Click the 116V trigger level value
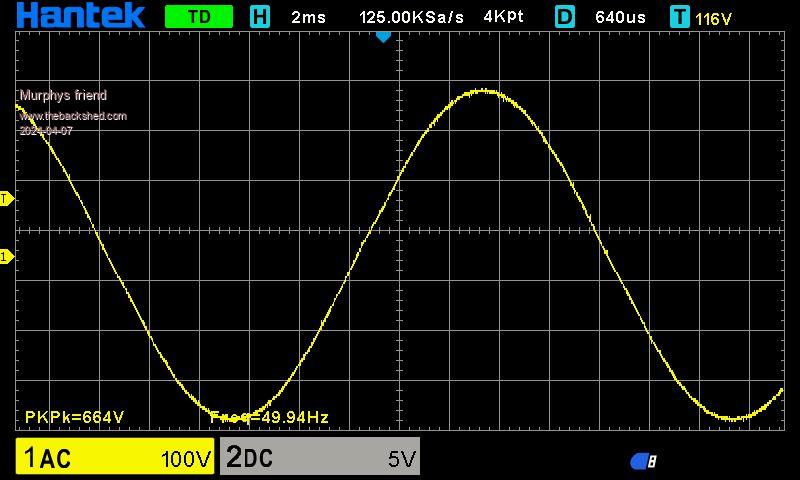Image resolution: width=800 pixels, height=480 pixels. pos(713,18)
